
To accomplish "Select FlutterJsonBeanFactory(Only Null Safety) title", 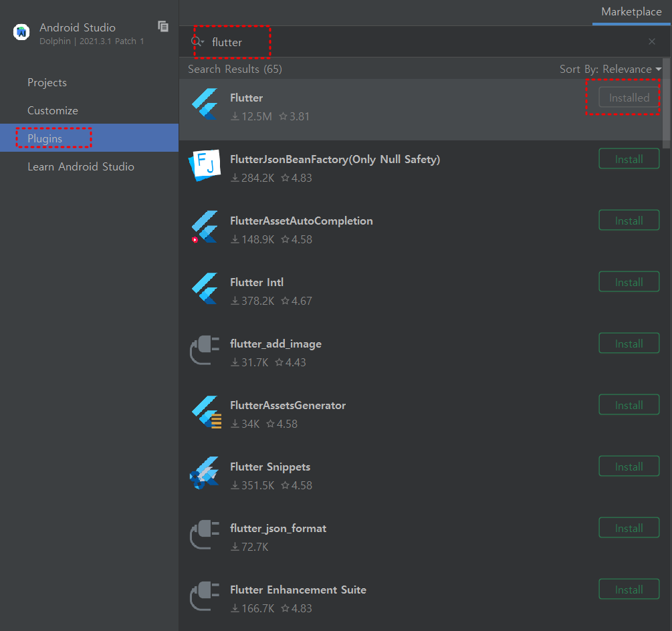I will coord(335,159).
